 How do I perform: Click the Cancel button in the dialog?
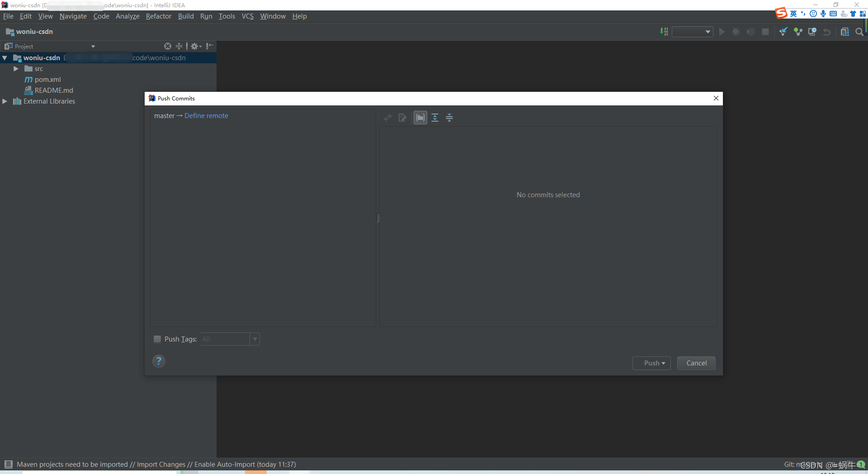coord(696,363)
